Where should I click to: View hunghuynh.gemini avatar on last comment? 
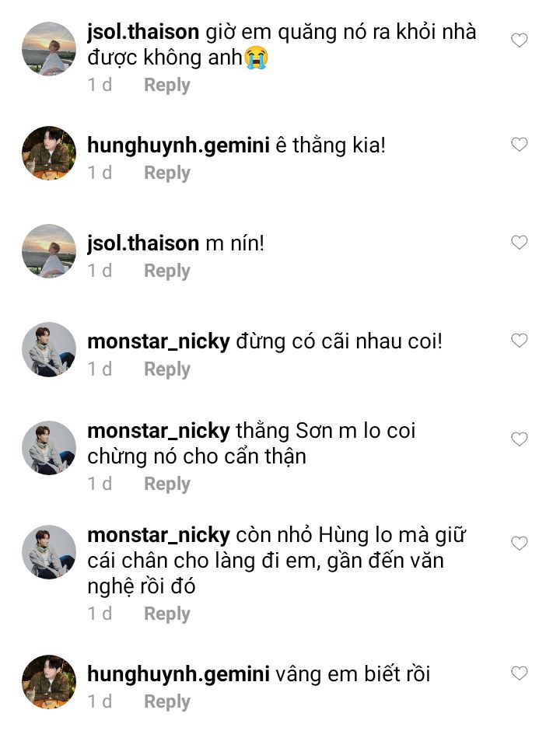49,682
